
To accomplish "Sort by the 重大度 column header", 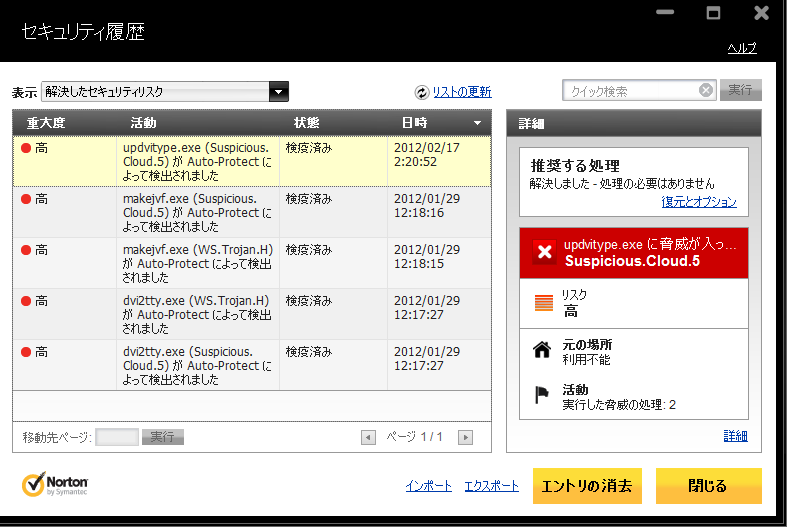I will pos(46,123).
